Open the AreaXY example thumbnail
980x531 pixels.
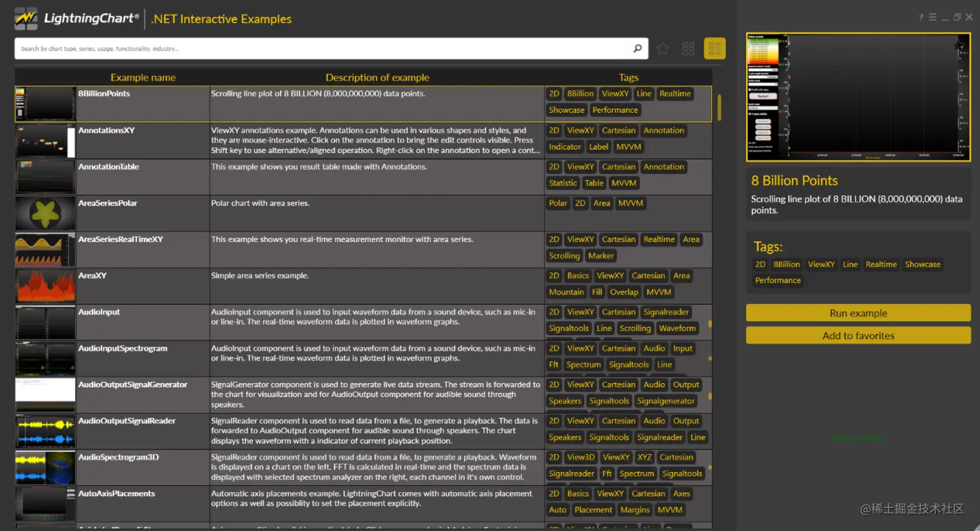pos(45,286)
